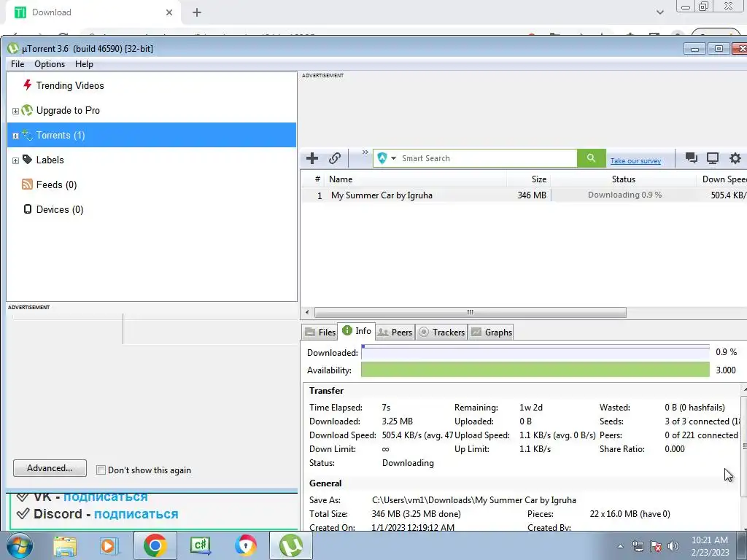747x560 pixels.
Task: Click the volume speaker tray icon
Action: click(673, 546)
